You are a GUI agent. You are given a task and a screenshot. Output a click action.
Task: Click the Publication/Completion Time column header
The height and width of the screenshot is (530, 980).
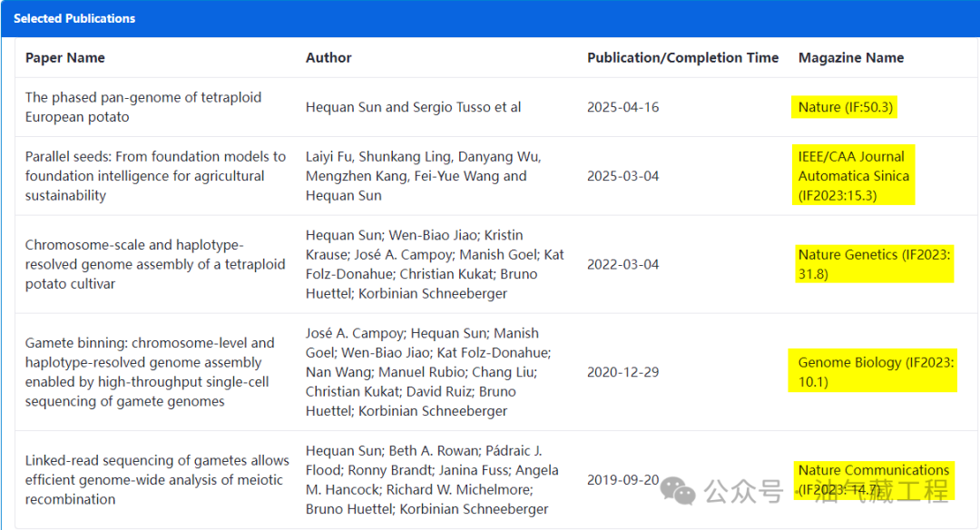tap(682, 58)
